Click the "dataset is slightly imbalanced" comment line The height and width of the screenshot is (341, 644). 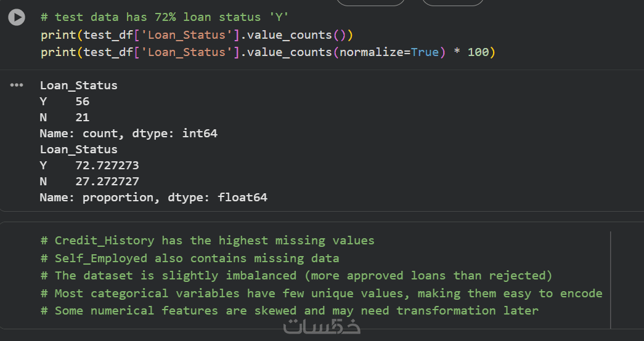point(296,275)
